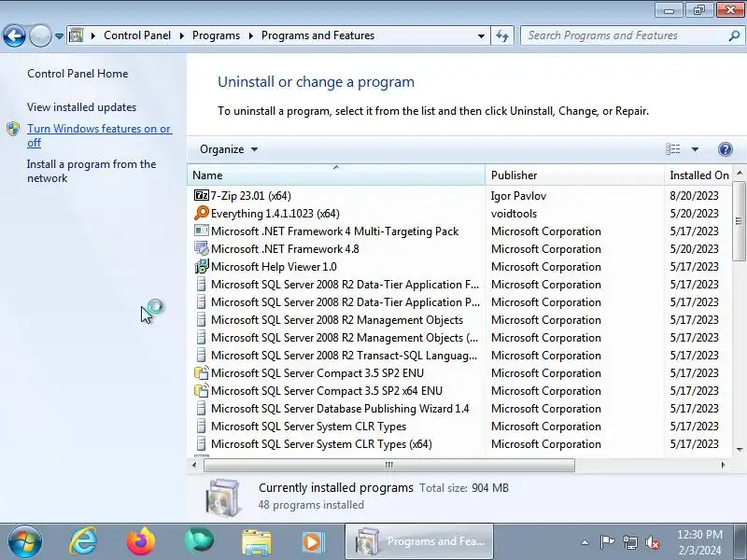This screenshot has height=560, width=747.
Task: Launch Internet Explorer from the taskbar
Action: [83, 542]
